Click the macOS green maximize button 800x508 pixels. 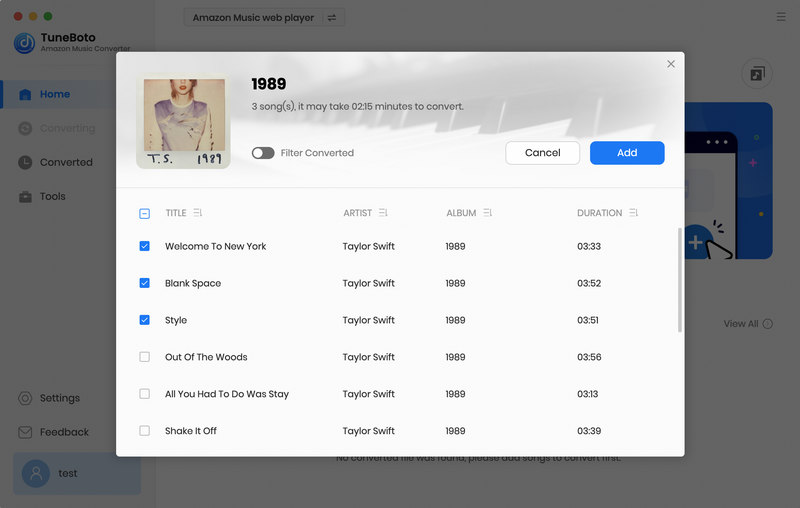pyautogui.click(x=48, y=16)
